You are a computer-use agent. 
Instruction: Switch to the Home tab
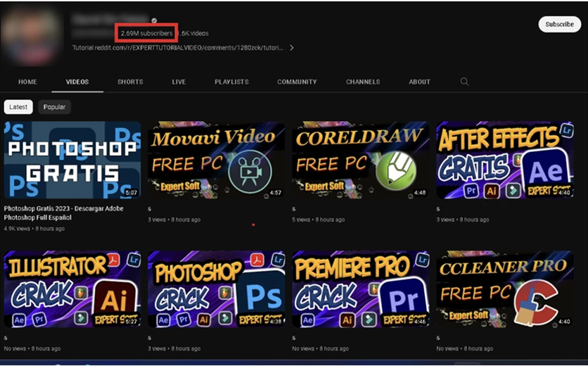click(27, 82)
